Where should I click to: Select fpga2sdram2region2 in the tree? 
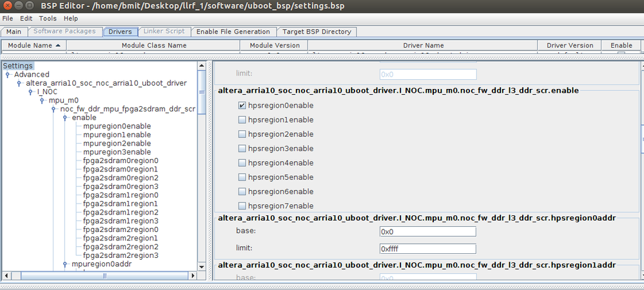click(121, 247)
